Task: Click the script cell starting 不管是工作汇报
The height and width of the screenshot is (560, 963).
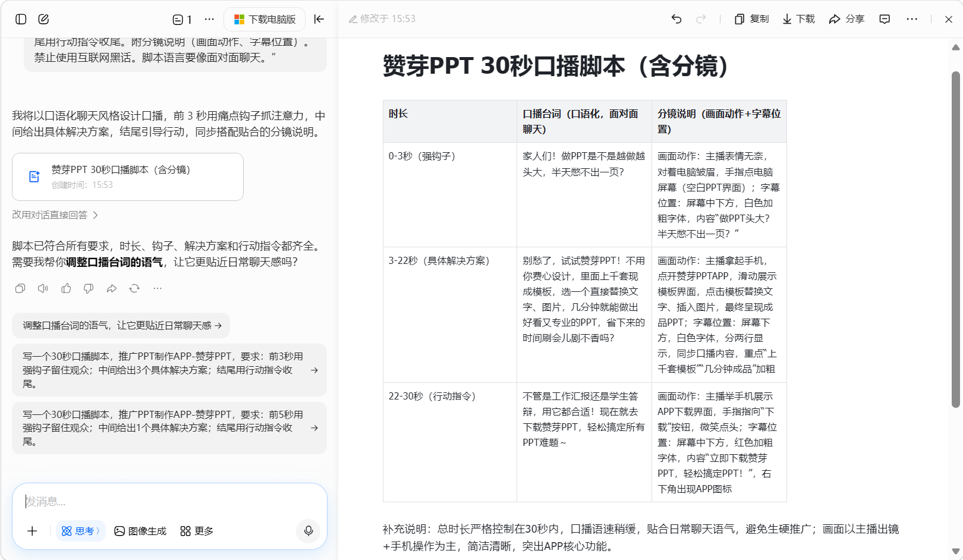Action: coord(584,442)
